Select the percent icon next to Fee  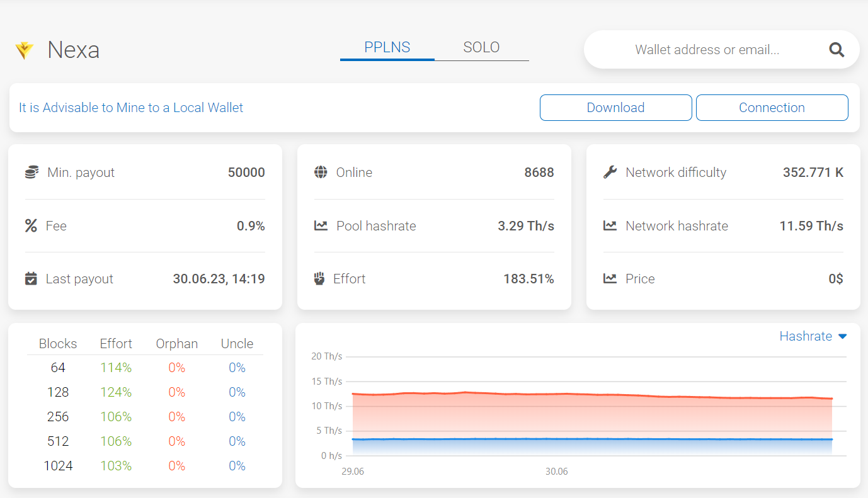(31, 225)
